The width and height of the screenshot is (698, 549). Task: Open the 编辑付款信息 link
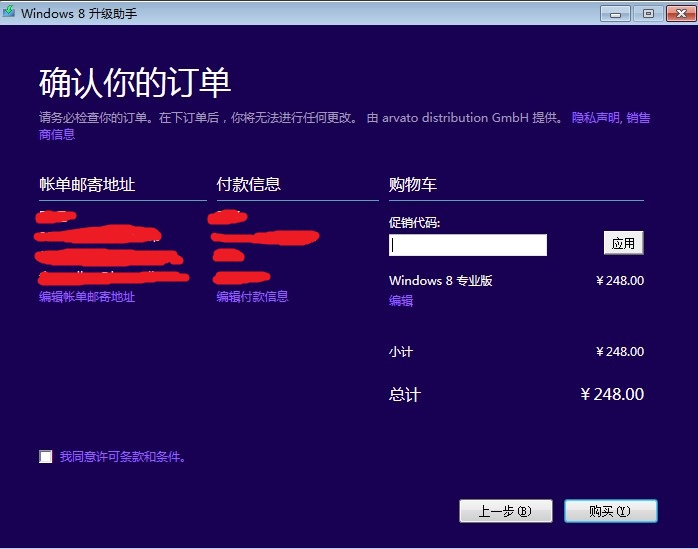click(x=252, y=297)
